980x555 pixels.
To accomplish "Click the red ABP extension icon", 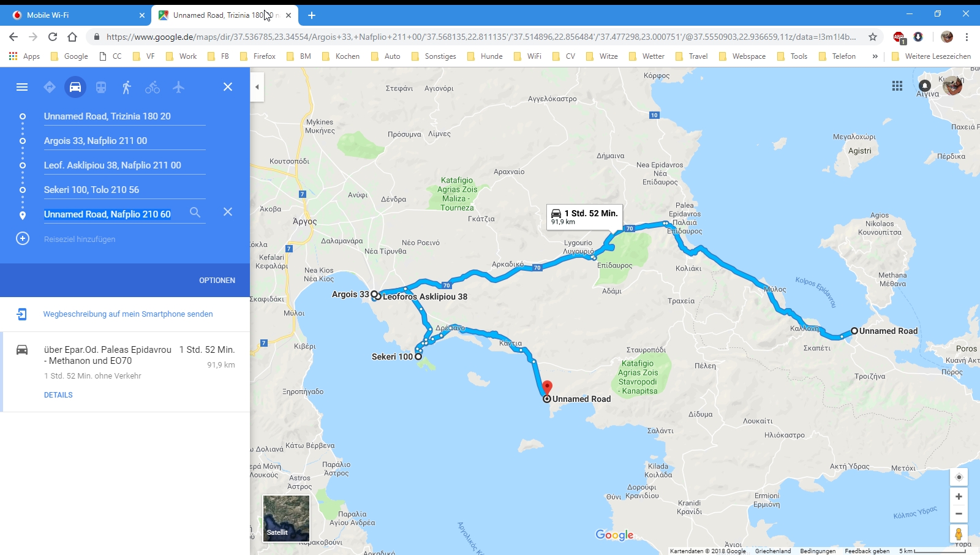I will (899, 37).
